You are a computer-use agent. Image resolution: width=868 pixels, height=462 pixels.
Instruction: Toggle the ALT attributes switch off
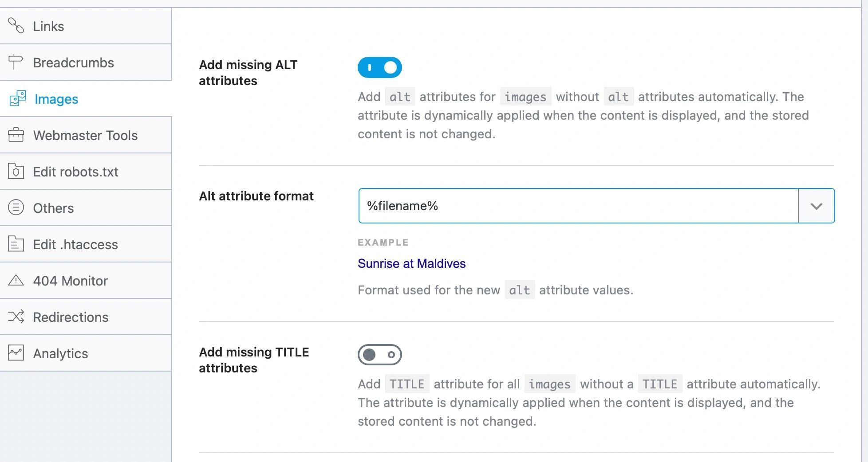(380, 67)
